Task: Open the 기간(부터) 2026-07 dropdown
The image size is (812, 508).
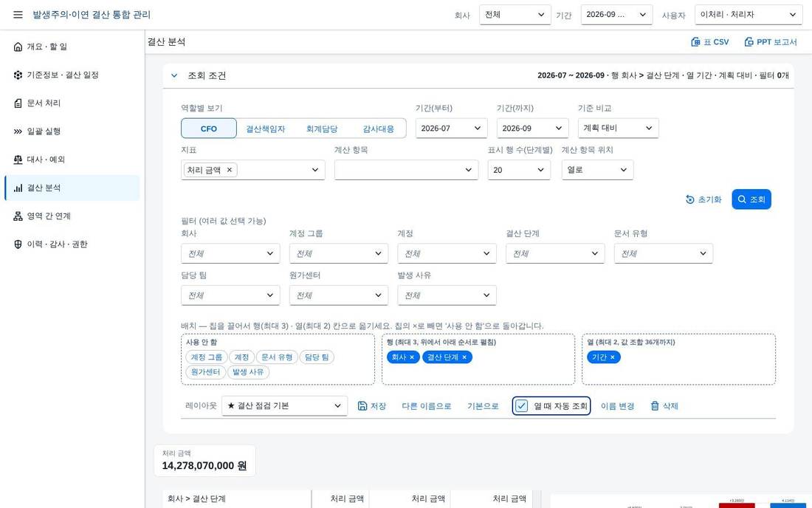Action: tap(451, 128)
